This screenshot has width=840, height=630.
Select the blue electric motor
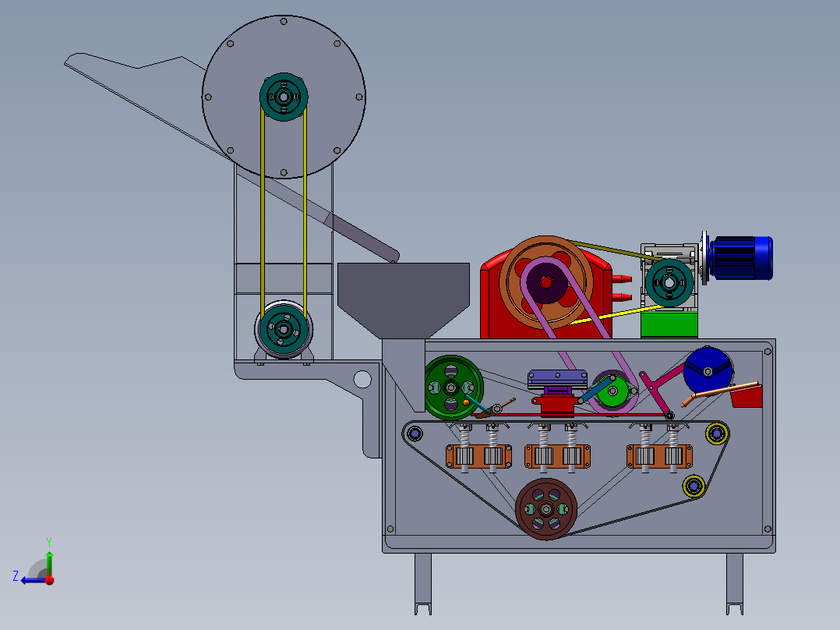(x=741, y=258)
